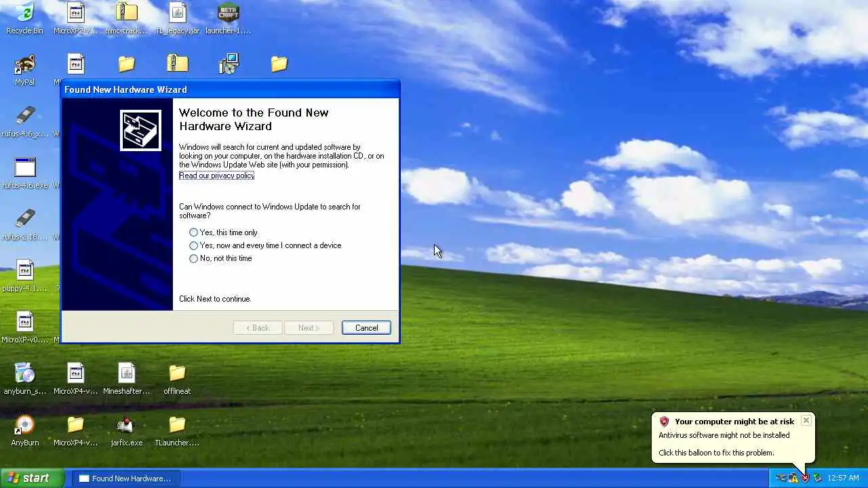Click the red security shield tray icon
Image resolution: width=868 pixels, height=488 pixels.
(x=805, y=478)
